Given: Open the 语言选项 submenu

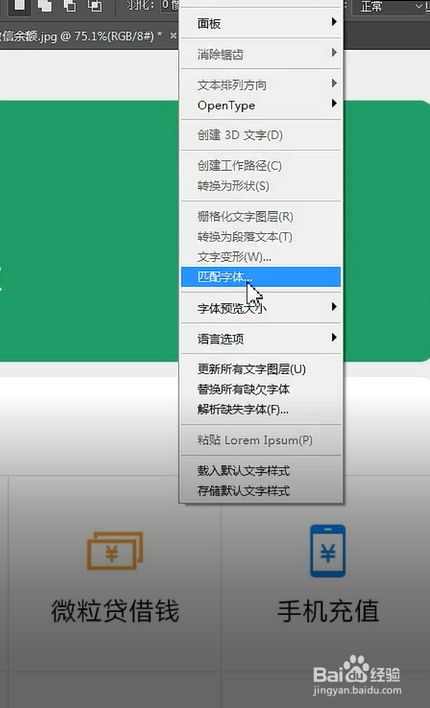Looking at the screenshot, I should pyautogui.click(x=261, y=339).
